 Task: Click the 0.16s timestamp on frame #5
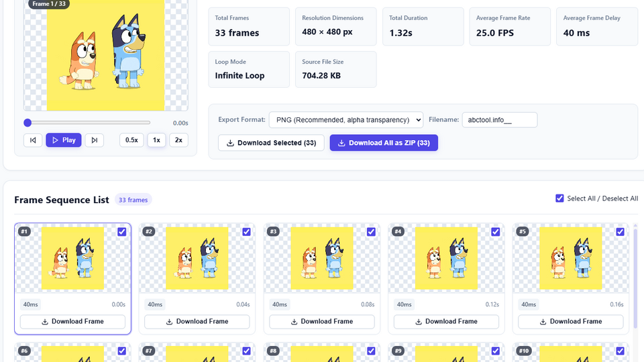pos(616,304)
